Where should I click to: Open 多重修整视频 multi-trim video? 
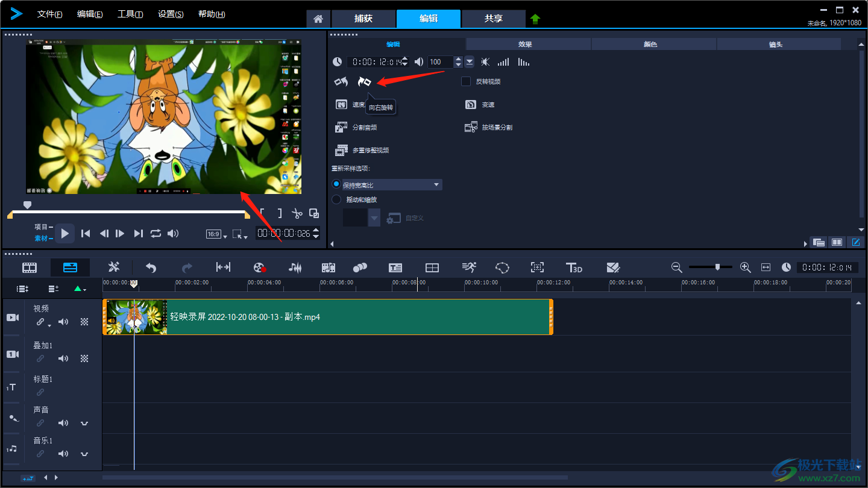point(362,151)
